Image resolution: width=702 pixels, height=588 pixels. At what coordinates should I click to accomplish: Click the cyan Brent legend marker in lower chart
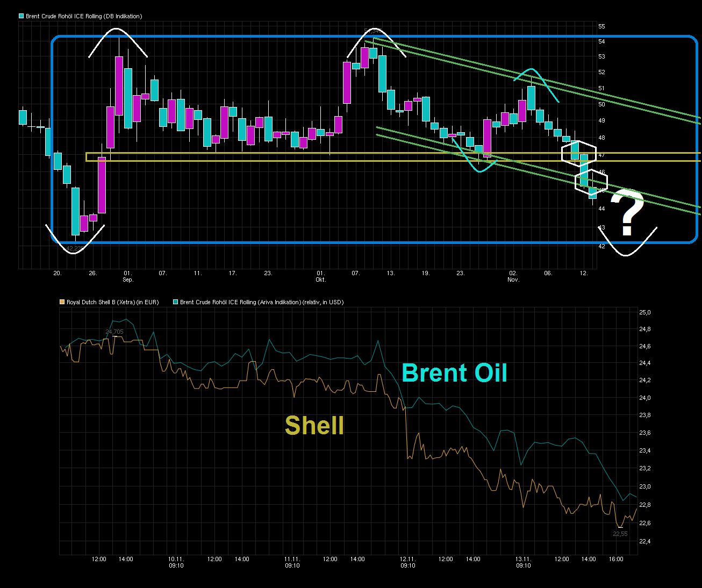[x=174, y=302]
